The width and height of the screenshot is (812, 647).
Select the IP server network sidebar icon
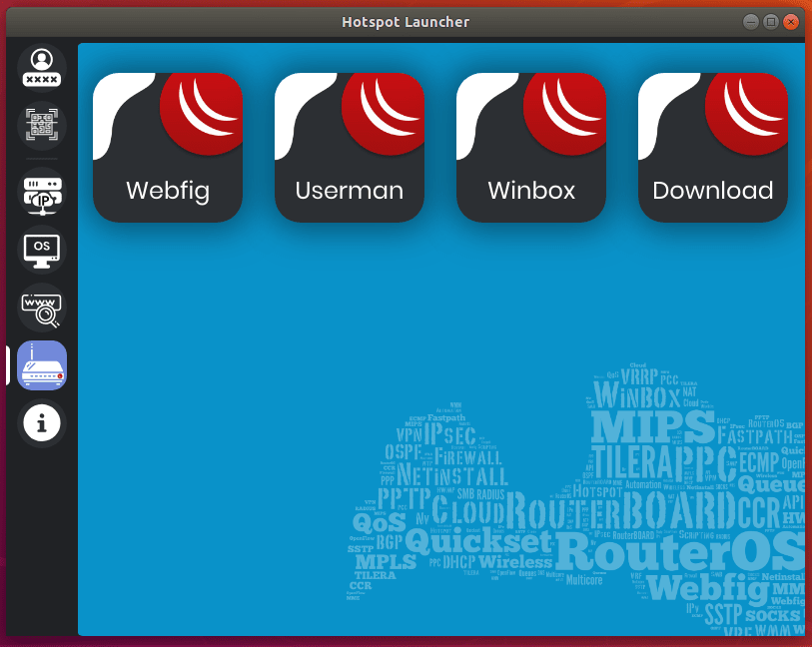coord(41,192)
